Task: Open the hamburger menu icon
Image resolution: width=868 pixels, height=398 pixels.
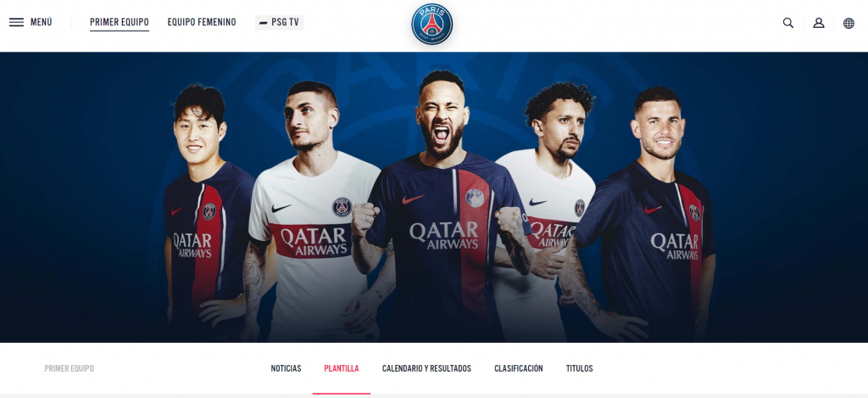Action: point(17,23)
